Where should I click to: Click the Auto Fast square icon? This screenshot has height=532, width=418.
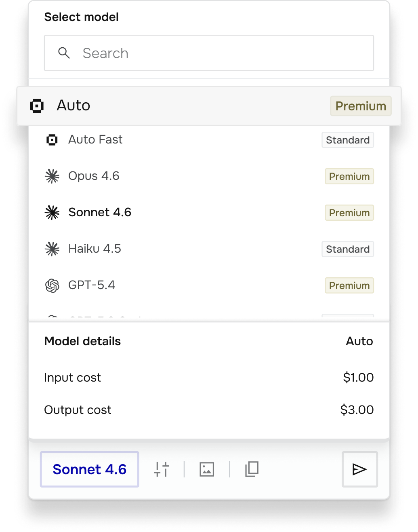click(x=52, y=140)
